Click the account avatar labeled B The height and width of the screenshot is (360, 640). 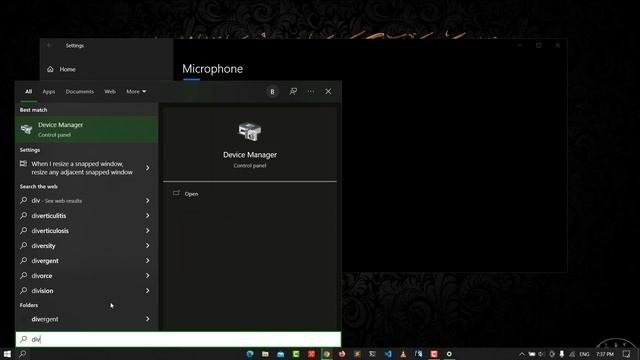point(272,91)
